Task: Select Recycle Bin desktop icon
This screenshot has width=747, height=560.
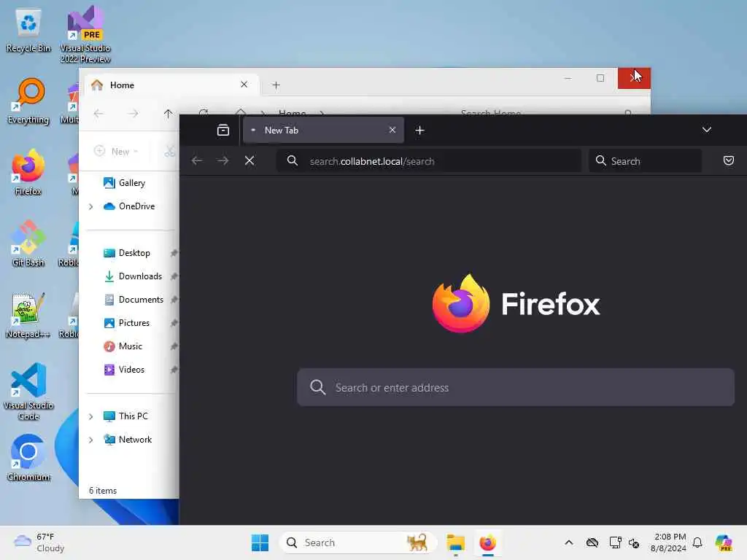Action: click(x=28, y=31)
